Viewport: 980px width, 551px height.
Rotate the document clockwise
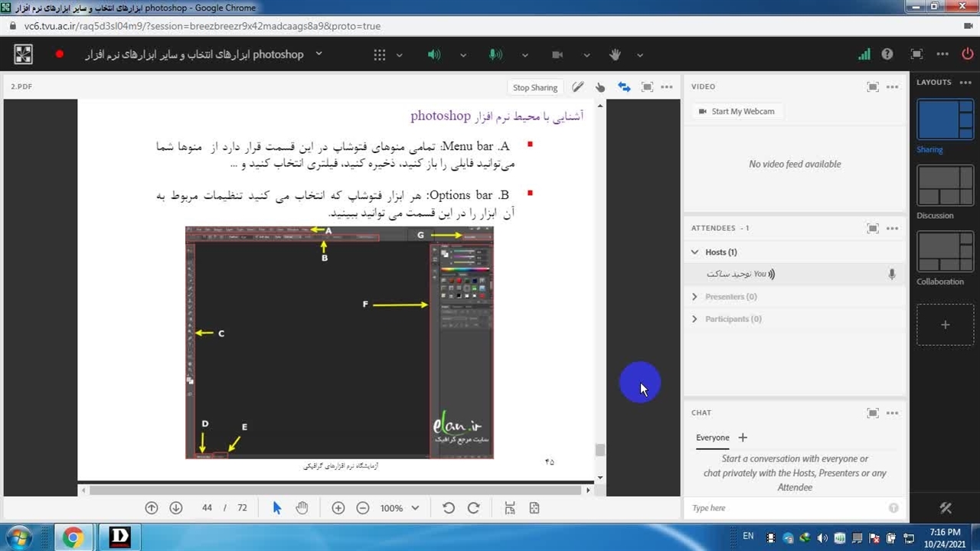click(x=473, y=508)
